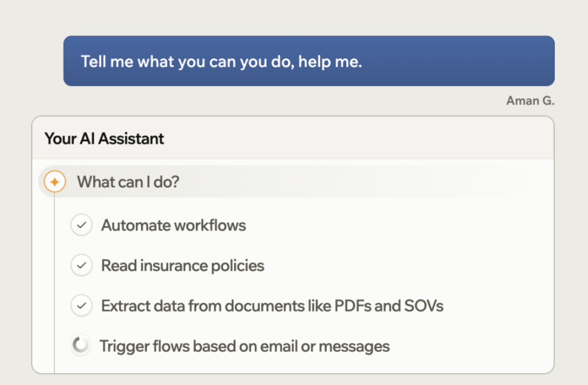Screen dimensions: 588x385
Task: Select the Read insurance policies text
Action: click(x=183, y=266)
